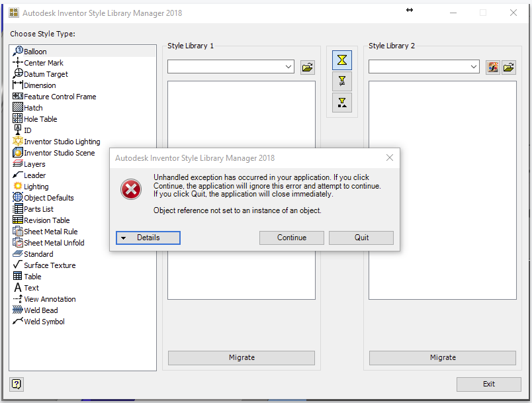Click the library tool icon beside Library 2 dropdown

tap(492, 67)
